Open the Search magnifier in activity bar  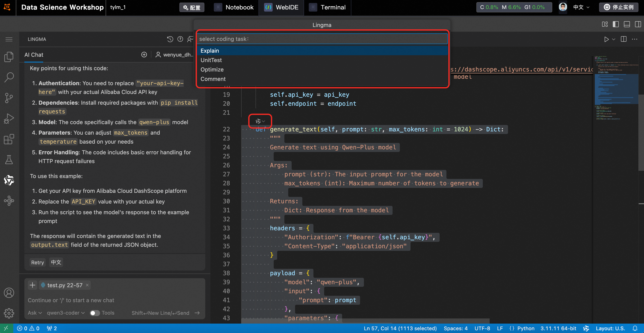(9, 77)
